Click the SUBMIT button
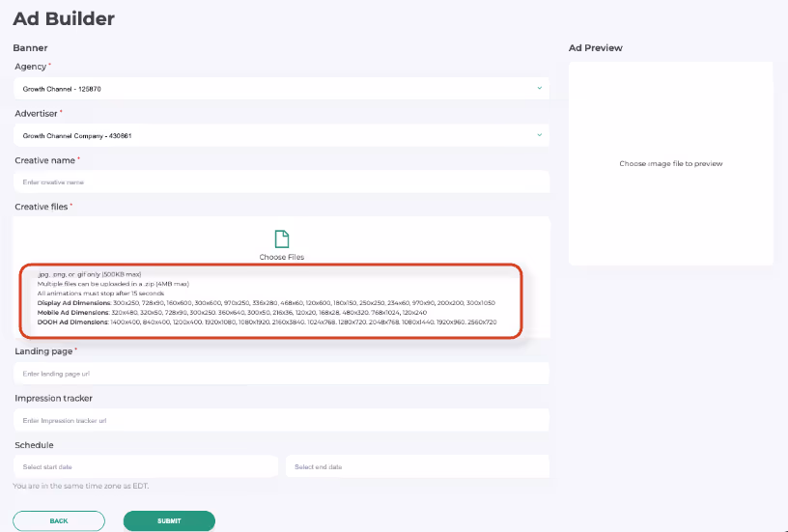This screenshot has width=788, height=532. (x=169, y=521)
